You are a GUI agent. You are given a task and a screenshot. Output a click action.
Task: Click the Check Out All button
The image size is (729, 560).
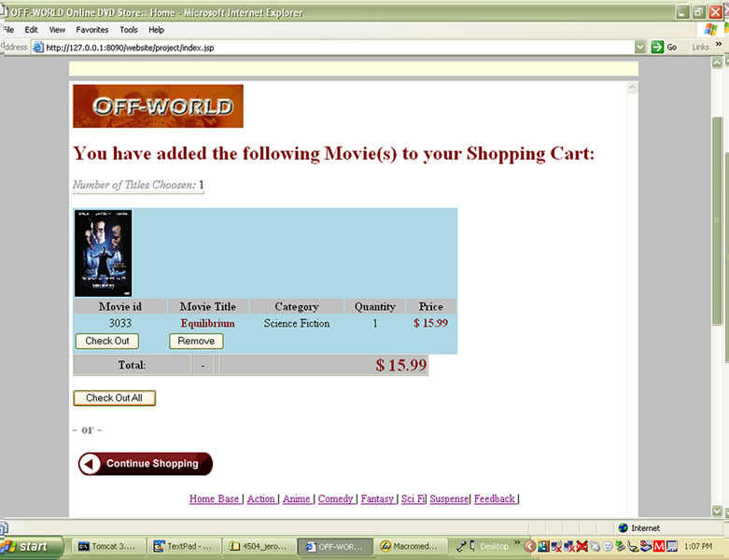point(114,399)
